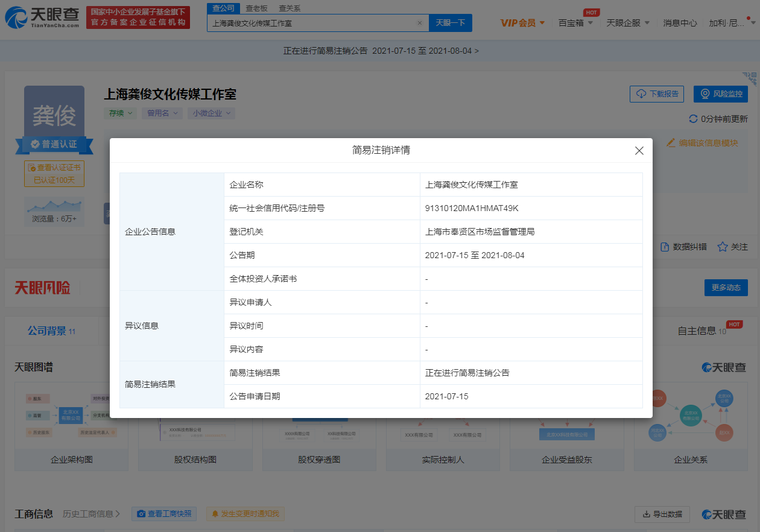Click the 编辑该信息模块 pencil icon
Viewport: 760px width, 532px height.
click(x=671, y=143)
